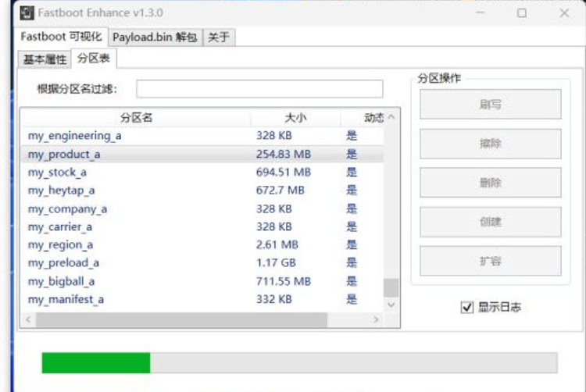Click the horizontal scrollbar thumb
This screenshot has width=586, height=392.
[181, 320]
